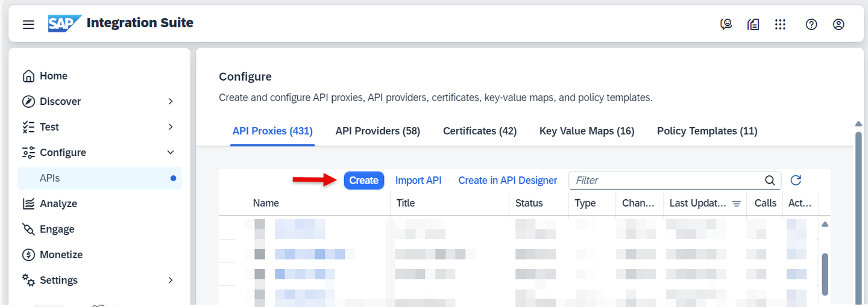868x307 pixels.
Task: Click Create in API Designer
Action: [x=508, y=180]
